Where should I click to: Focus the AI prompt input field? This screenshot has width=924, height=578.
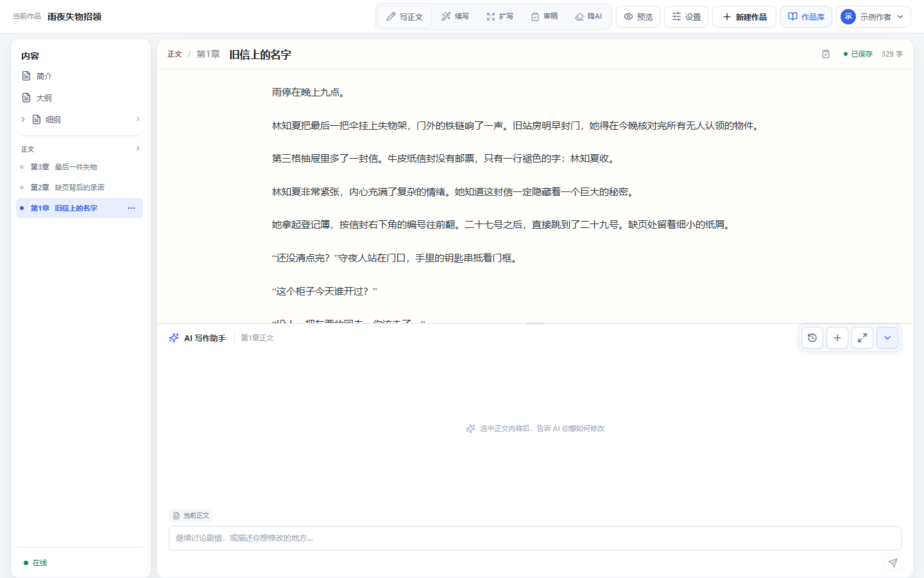pos(535,538)
